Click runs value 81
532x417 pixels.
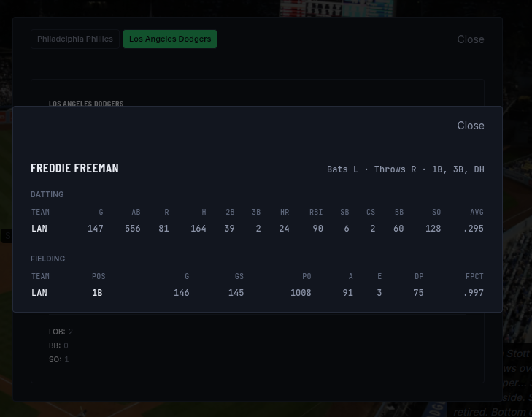point(163,229)
